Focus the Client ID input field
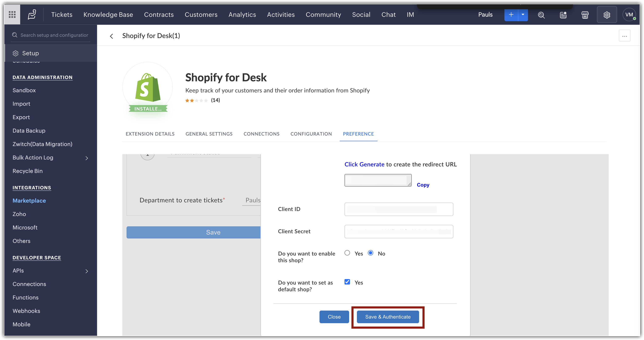The width and height of the screenshot is (644, 340). 399,209
